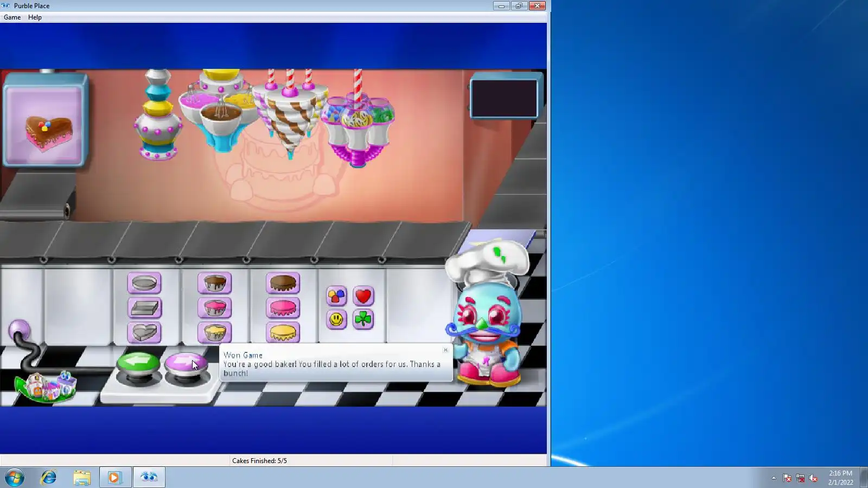Choose the chocolate batter flavor
The image size is (868, 488).
215,283
